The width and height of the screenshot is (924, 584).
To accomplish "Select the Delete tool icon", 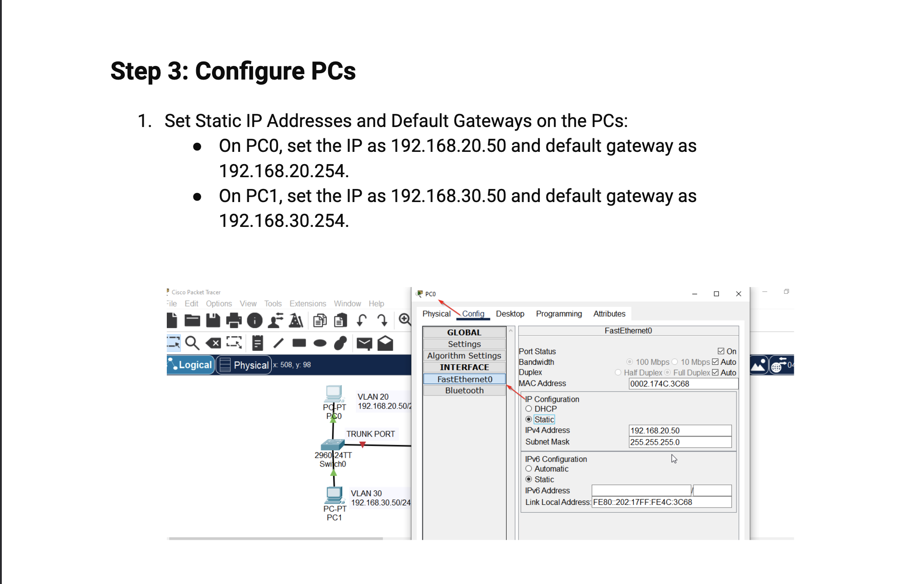I will pyautogui.click(x=213, y=343).
